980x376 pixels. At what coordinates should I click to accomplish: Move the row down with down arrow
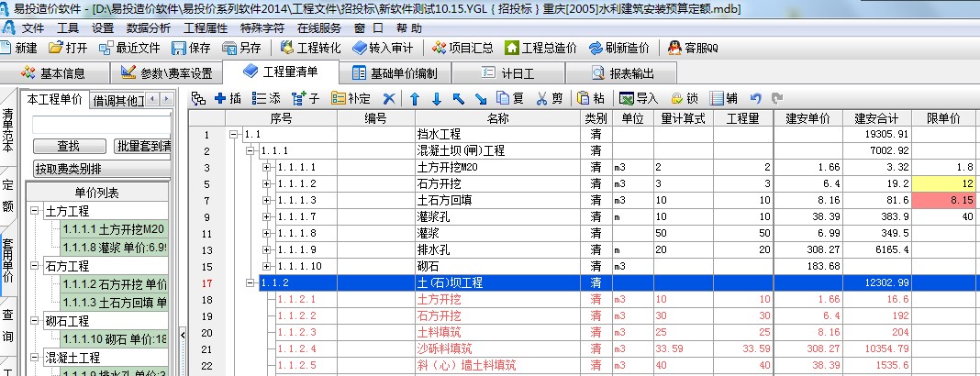pyautogui.click(x=436, y=98)
